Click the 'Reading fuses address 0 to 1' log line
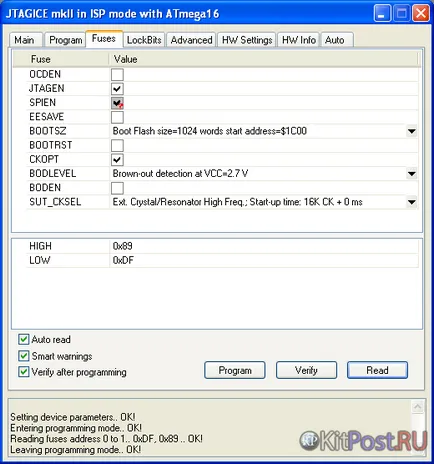Screen dimensions: 434x464 tap(106, 439)
